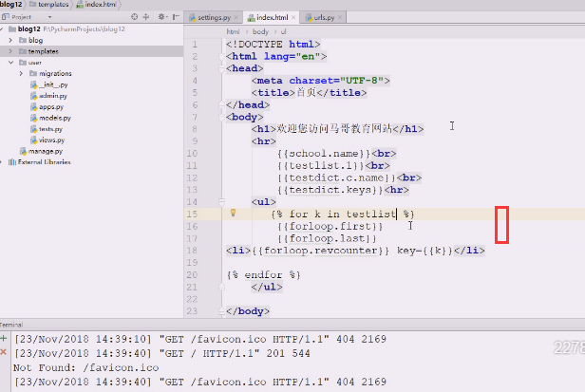Expand the templates folder arrow

(10, 51)
